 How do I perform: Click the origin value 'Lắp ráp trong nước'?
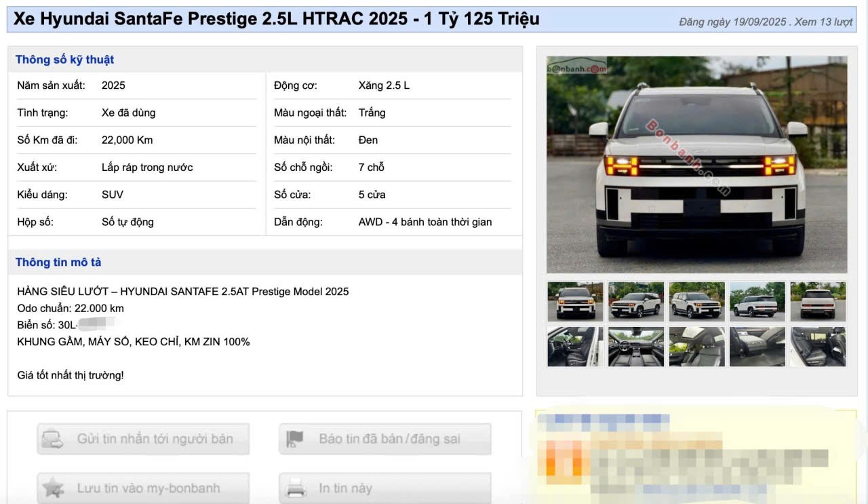pos(147,168)
